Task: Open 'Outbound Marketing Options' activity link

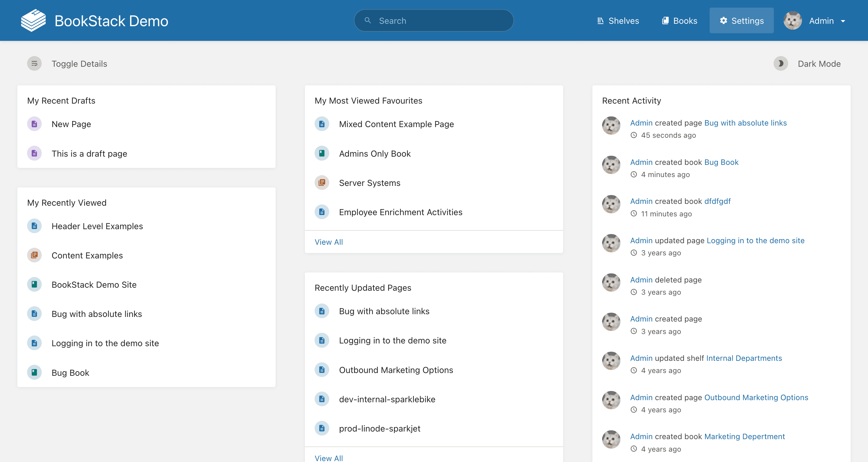Action: coord(756,397)
